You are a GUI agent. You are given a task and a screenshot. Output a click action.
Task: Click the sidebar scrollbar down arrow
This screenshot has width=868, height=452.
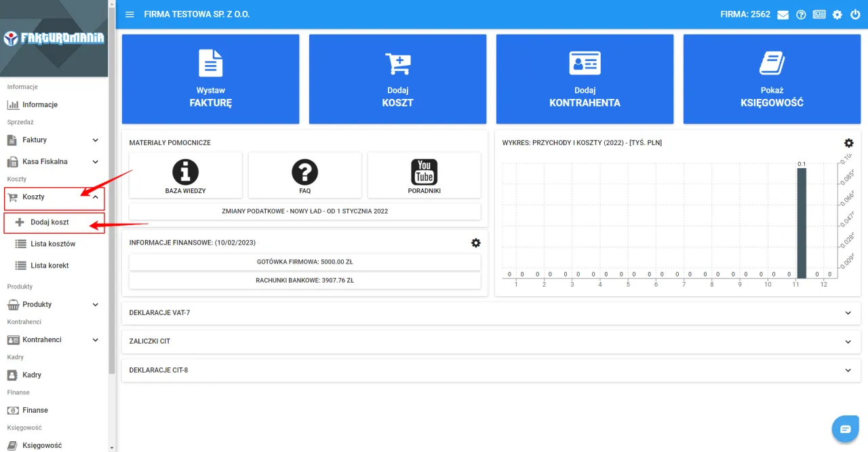click(112, 447)
